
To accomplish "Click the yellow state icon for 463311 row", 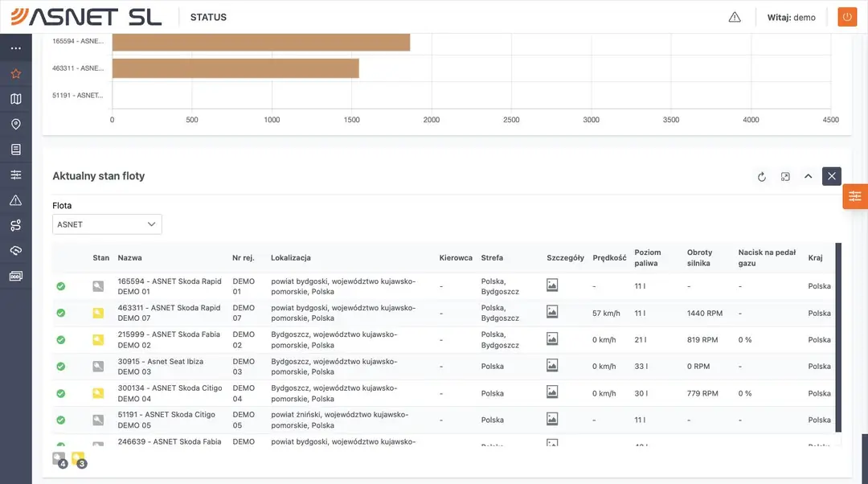I will [x=98, y=313].
